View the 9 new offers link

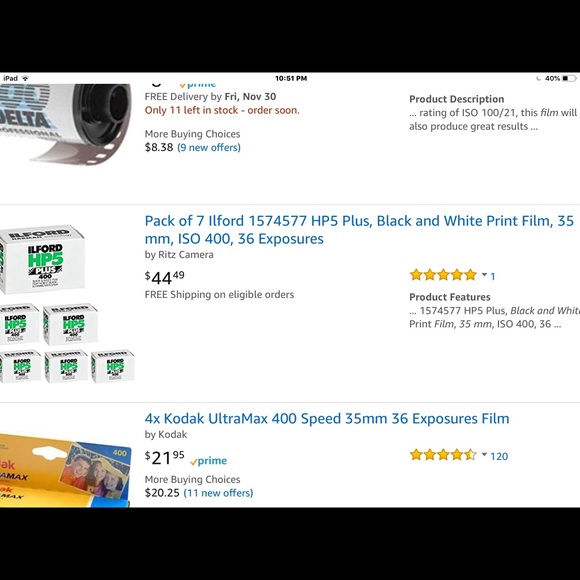click(209, 147)
